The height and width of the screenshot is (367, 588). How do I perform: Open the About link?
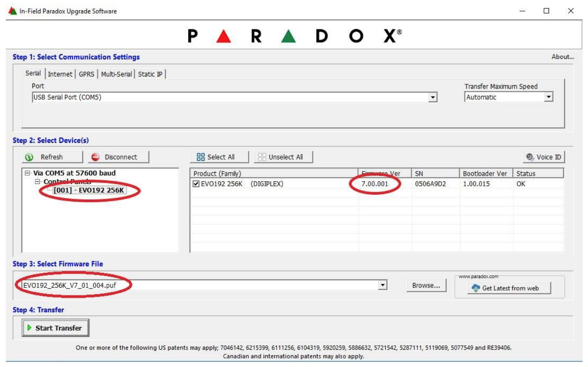[563, 57]
